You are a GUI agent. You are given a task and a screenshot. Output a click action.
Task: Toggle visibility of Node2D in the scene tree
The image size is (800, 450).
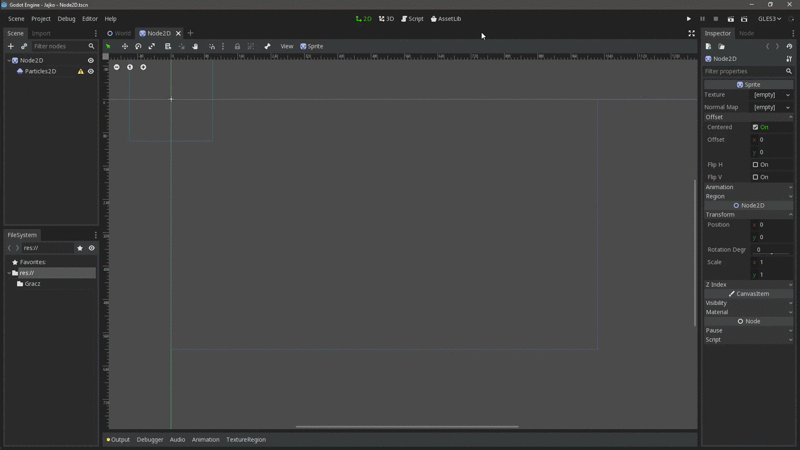91,60
